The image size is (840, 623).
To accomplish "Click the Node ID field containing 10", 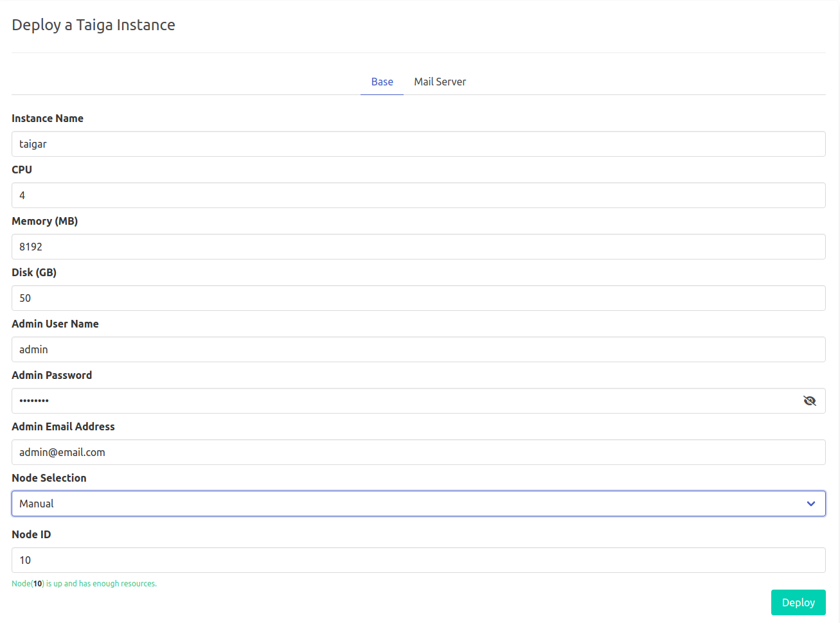I will (418, 560).
